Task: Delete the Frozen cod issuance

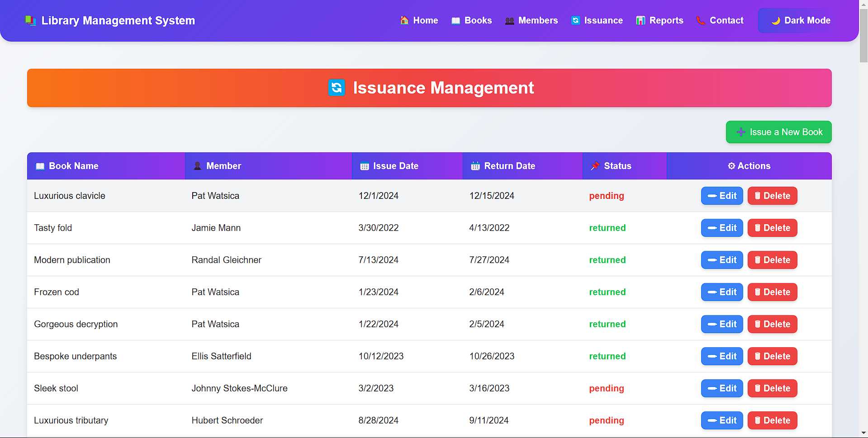Action: pyautogui.click(x=772, y=292)
